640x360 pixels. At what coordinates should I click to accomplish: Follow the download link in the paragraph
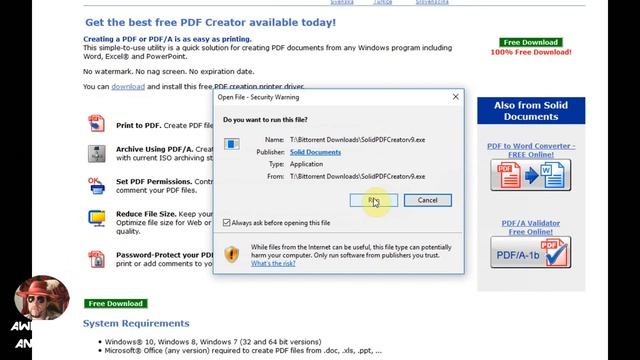[x=128, y=87]
